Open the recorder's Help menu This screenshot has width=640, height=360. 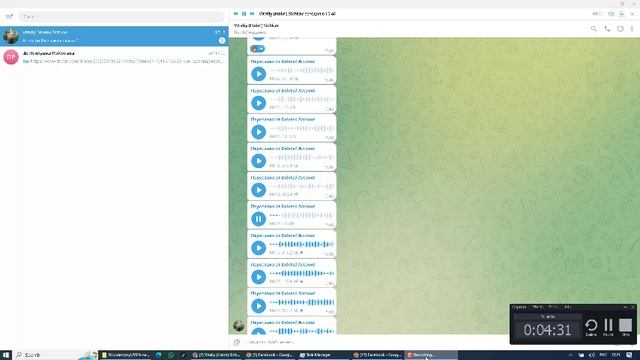pyautogui.click(x=568, y=307)
